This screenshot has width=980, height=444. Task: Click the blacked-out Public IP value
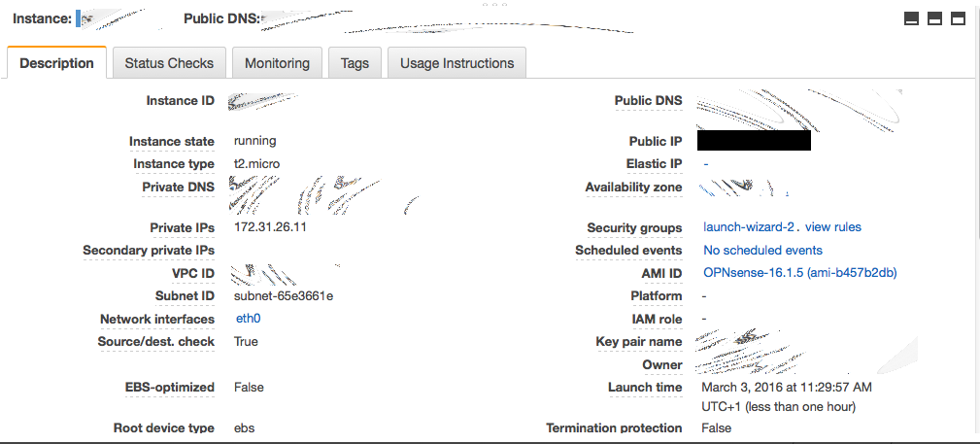tap(754, 141)
